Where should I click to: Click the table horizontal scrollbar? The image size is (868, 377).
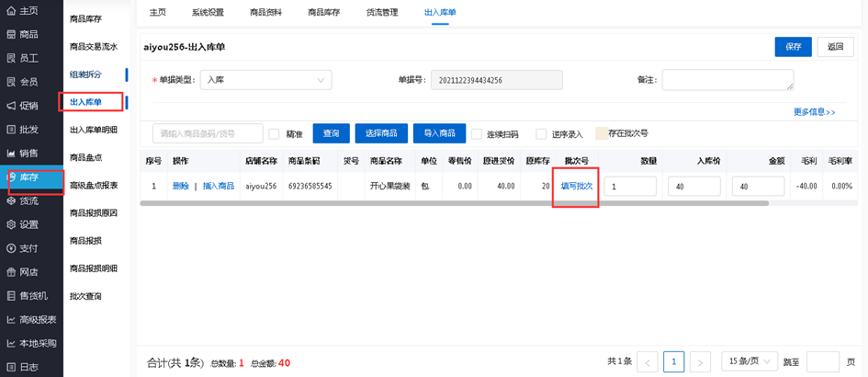click(x=454, y=203)
